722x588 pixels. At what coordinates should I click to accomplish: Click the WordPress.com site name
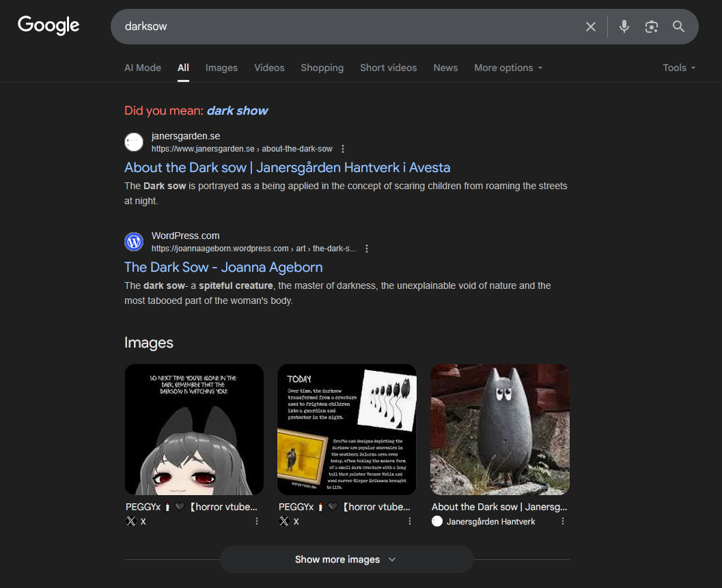click(x=186, y=236)
